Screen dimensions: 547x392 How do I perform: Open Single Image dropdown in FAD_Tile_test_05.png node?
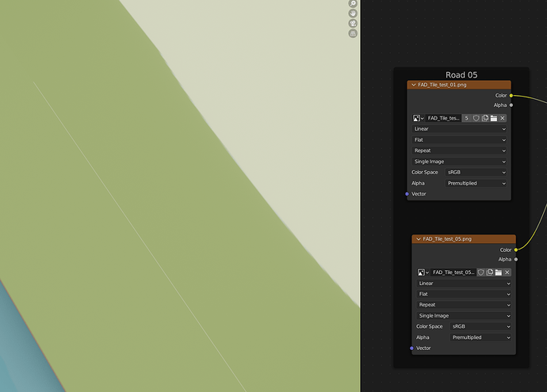pyautogui.click(x=464, y=316)
